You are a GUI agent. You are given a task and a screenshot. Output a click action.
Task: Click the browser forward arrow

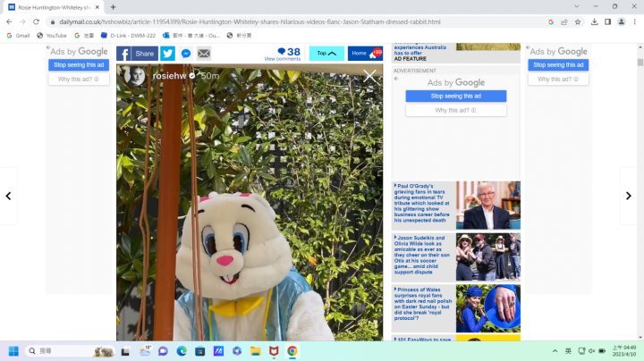22,21
